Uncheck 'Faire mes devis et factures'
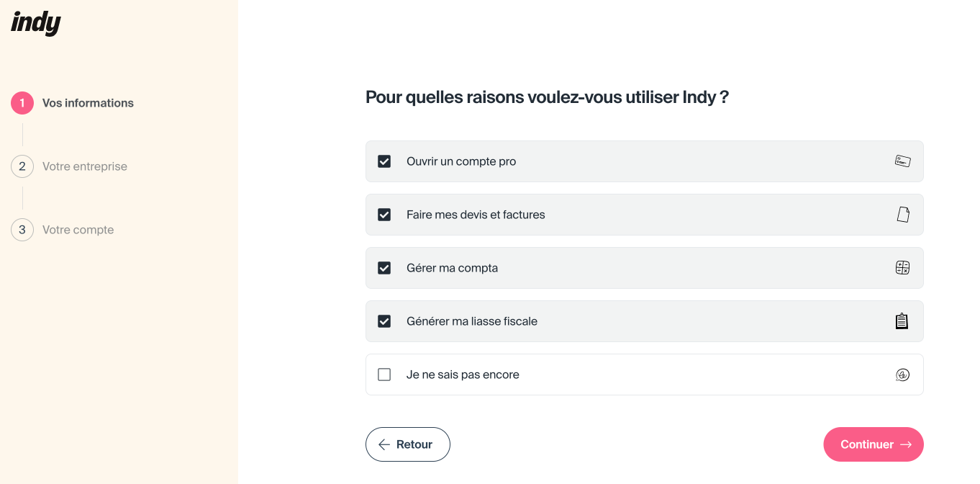Viewport: 980px width, 484px height. (384, 214)
